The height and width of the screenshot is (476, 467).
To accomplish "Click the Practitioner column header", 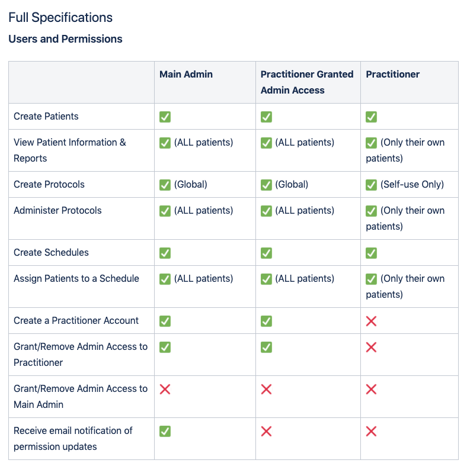I will (392, 74).
